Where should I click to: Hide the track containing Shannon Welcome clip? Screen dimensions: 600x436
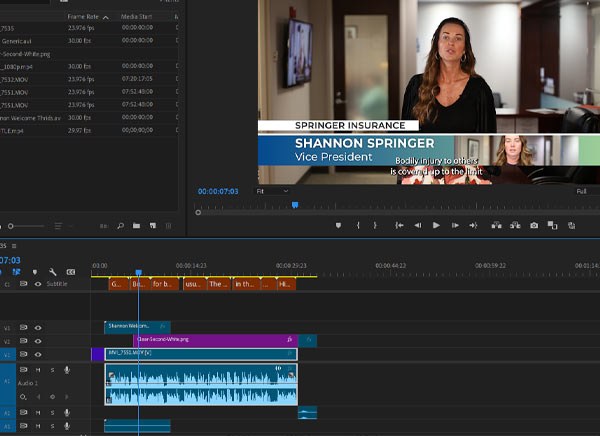click(38, 328)
